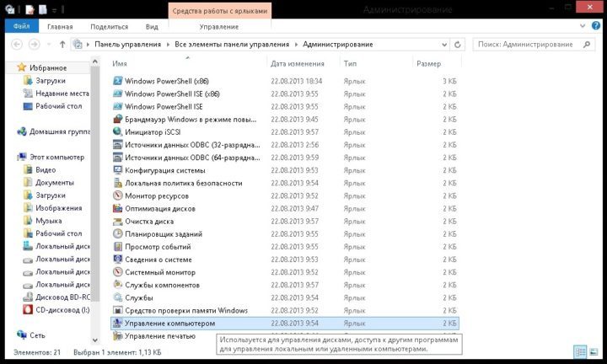The height and width of the screenshot is (364, 607).
Task: Click the search magnifier icon
Action: point(587,45)
